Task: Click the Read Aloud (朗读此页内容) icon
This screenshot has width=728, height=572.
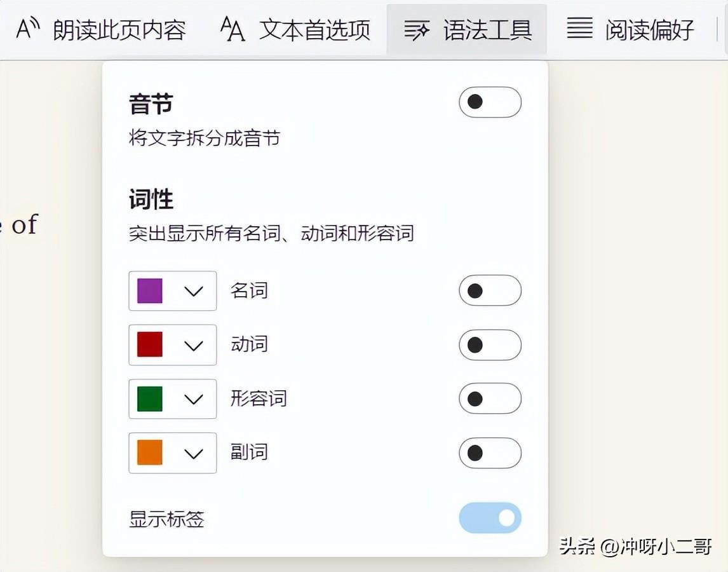Action: click(27, 28)
